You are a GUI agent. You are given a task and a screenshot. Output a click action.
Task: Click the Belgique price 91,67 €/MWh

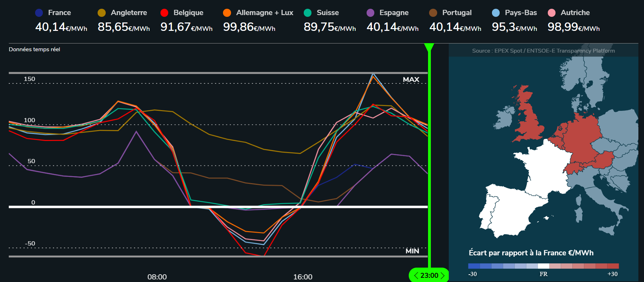pyautogui.click(x=186, y=27)
